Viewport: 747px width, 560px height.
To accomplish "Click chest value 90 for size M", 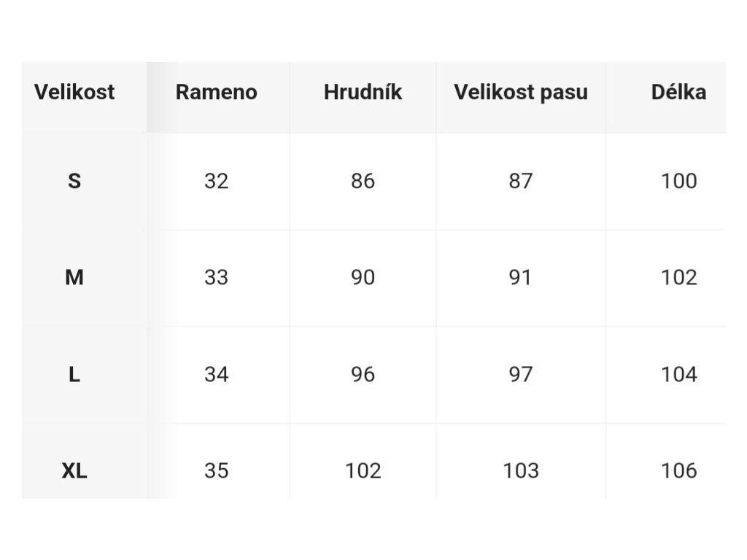I will pyautogui.click(x=363, y=277).
